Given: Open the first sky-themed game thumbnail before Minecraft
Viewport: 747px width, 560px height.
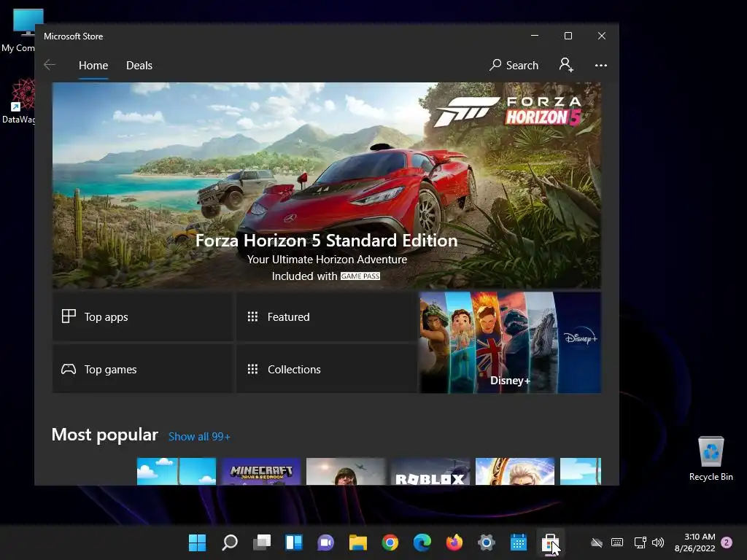Looking at the screenshot, I should [177, 472].
